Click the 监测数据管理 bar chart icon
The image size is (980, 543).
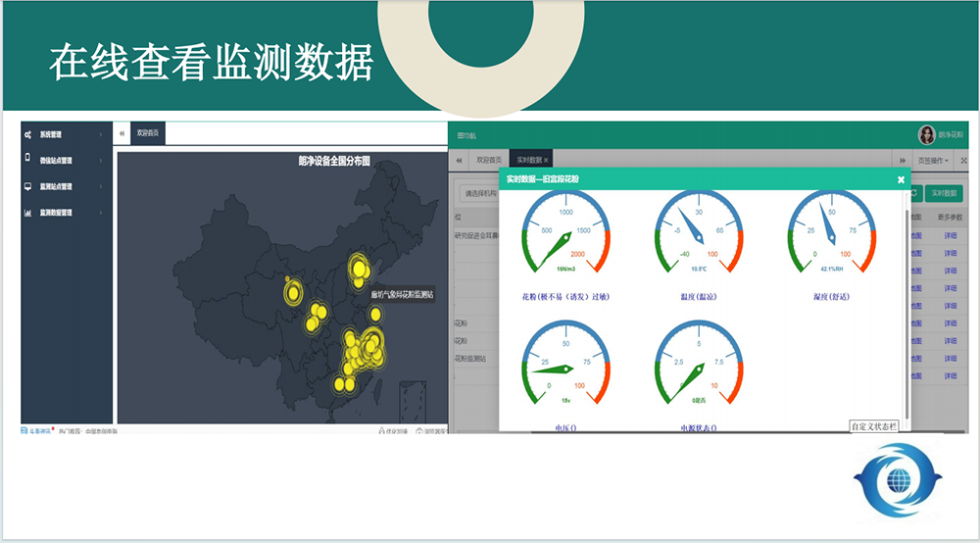point(28,212)
